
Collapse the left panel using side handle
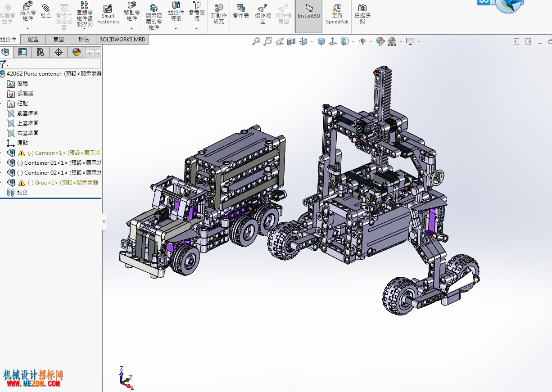click(x=104, y=221)
